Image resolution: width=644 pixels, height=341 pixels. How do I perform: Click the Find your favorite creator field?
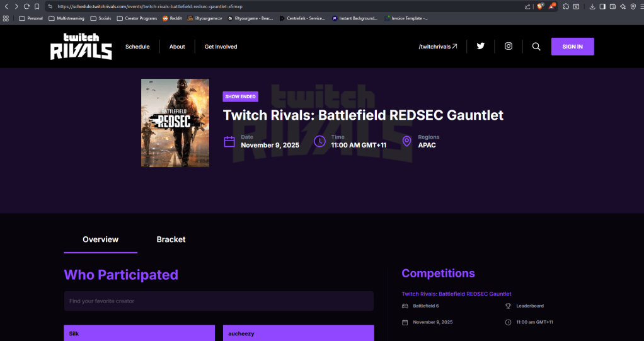coord(218,301)
